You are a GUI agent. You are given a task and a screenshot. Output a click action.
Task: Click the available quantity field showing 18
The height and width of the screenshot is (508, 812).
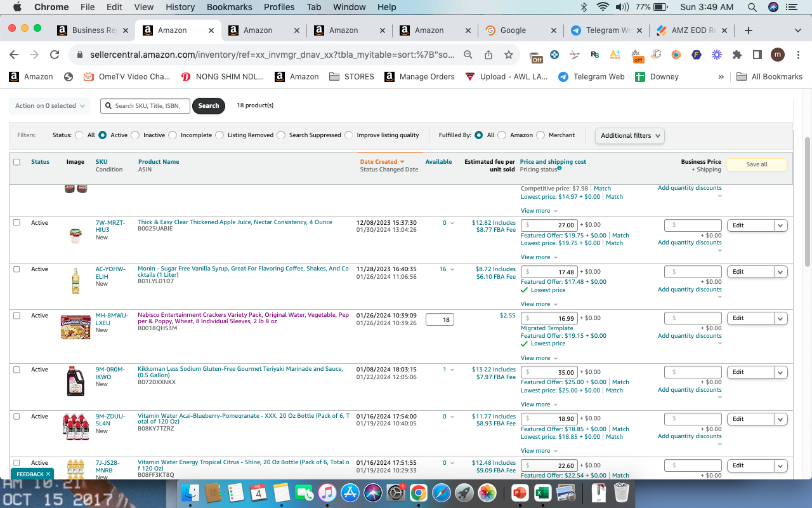pyautogui.click(x=438, y=319)
